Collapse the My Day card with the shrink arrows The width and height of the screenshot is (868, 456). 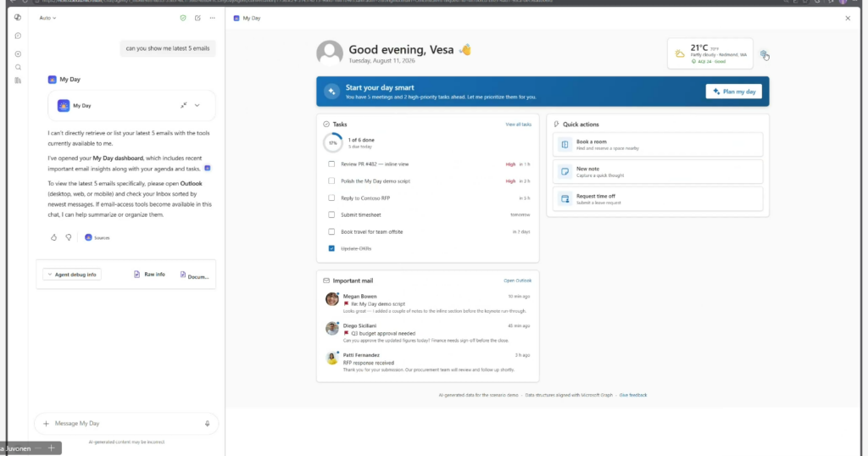[x=183, y=105]
